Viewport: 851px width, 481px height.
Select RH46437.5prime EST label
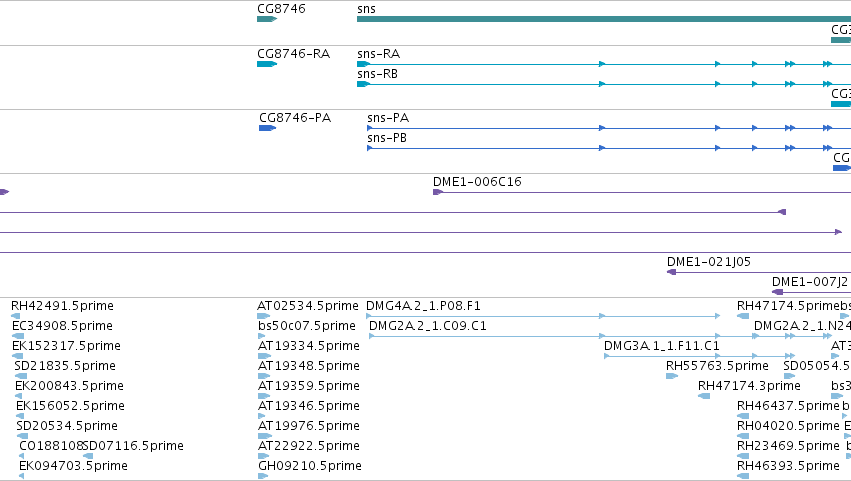point(788,406)
